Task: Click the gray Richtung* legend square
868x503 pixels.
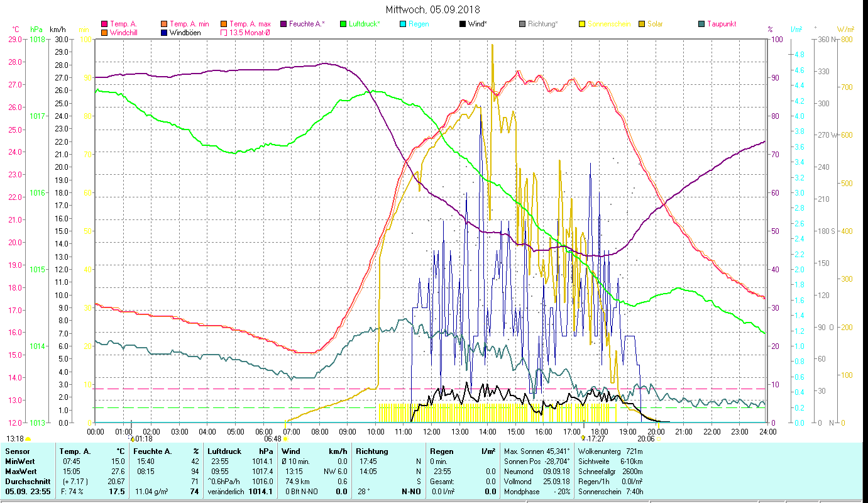Action: pos(522,24)
